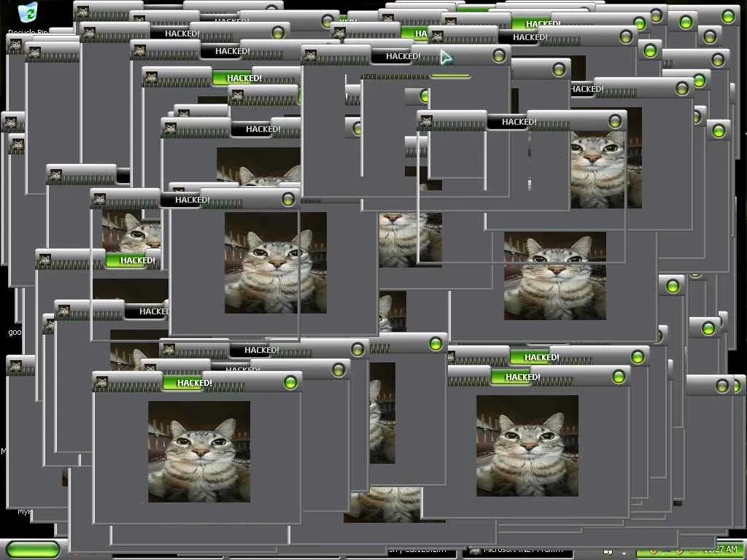Click round green button right of the mouse cursor

tap(499, 56)
